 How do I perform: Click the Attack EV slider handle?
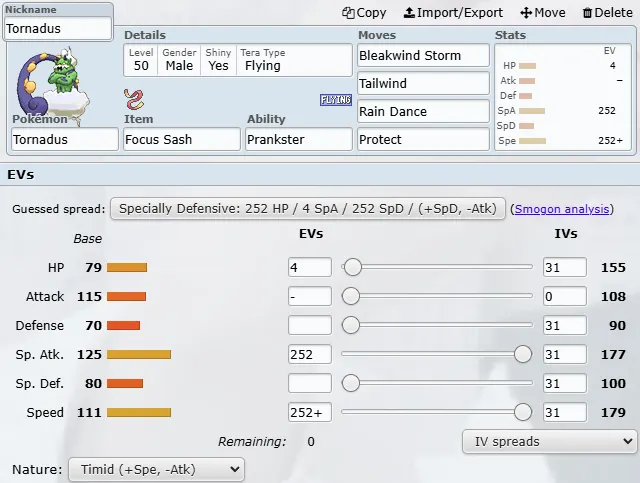(351, 296)
